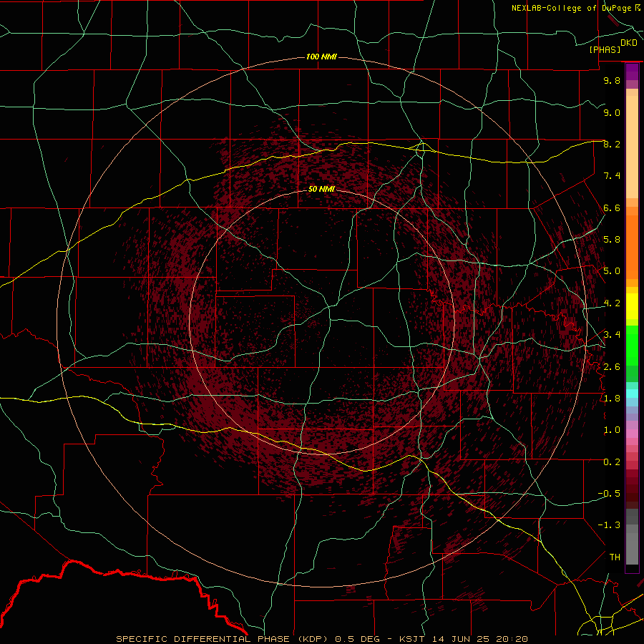Screen dimensions: 644x644
Task: Pick the purple band atop the color bar
Action: pos(632,72)
